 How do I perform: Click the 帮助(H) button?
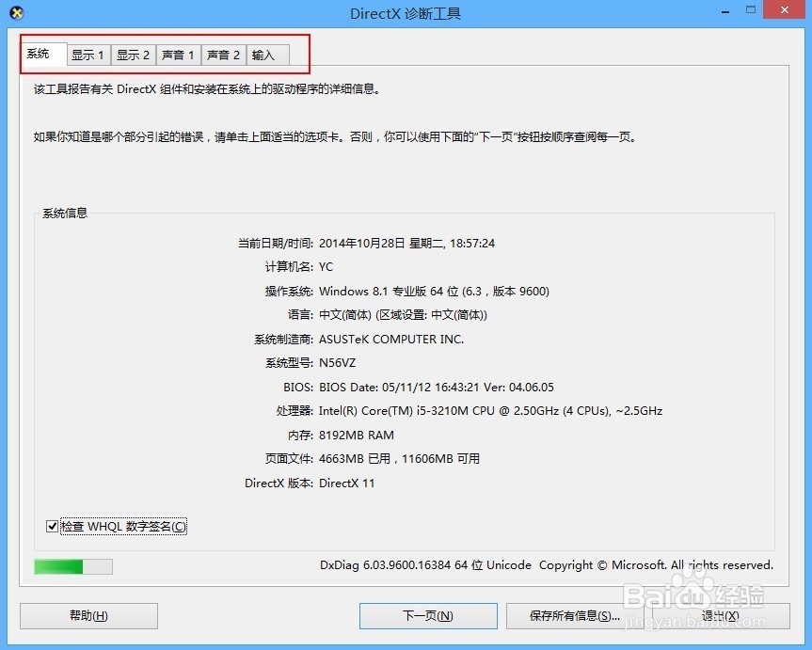point(88,616)
